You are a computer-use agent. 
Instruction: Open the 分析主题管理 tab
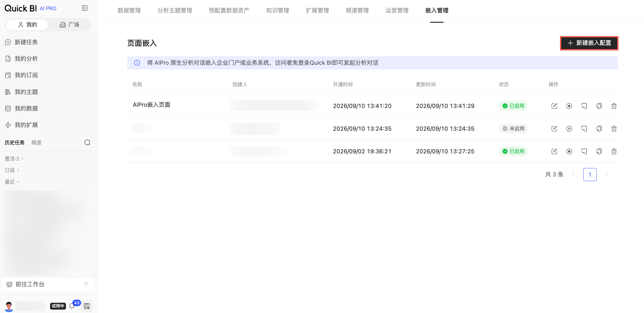click(175, 11)
